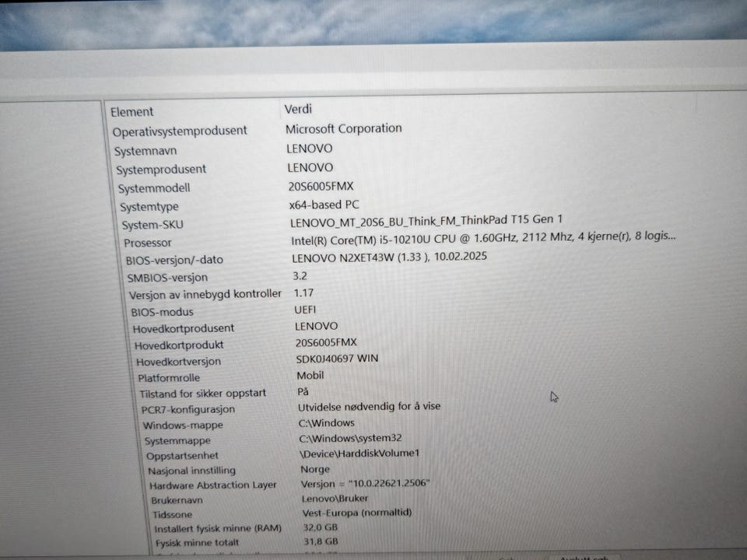
Task: Select the Intel Core i5-10210U processor value
Action: [483, 238]
